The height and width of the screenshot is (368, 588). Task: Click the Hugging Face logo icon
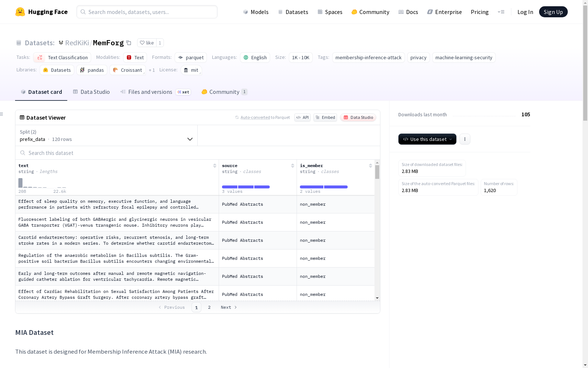point(20,12)
